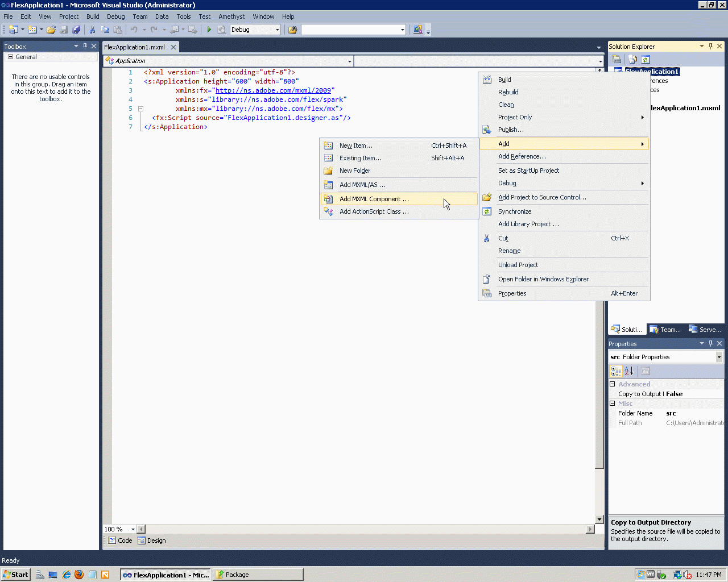The width and height of the screenshot is (728, 582).
Task: Open the Find search combo box dropdown
Action: [x=403, y=30]
